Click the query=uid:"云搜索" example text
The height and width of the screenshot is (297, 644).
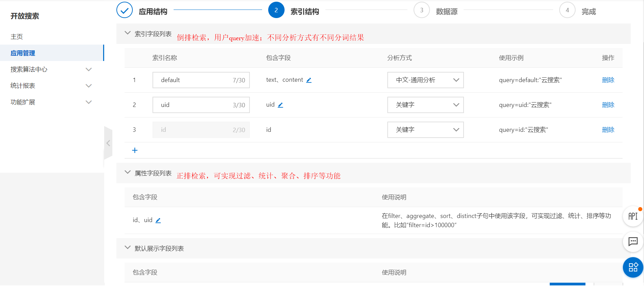coord(525,105)
